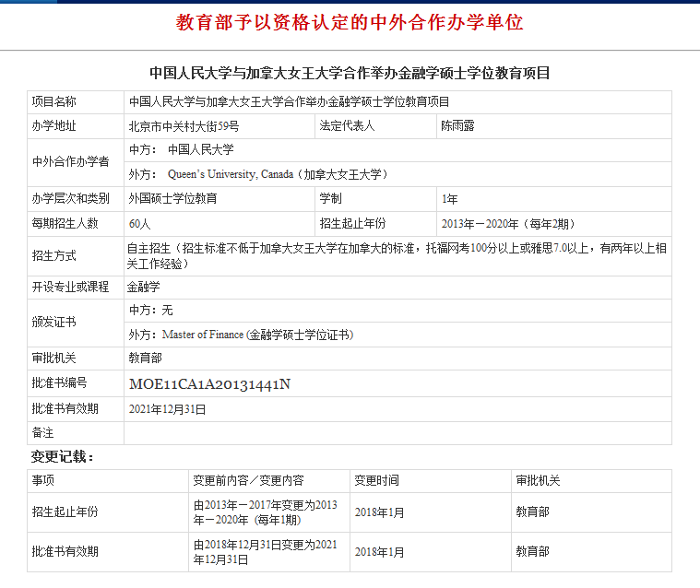Click the 批准书编号 label
Screen dimensions: 700x588
[x=59, y=382]
